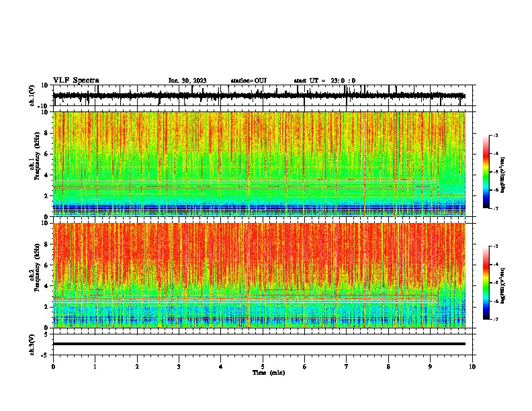Click the VLF Spectra title text
The image size is (532, 411).
pos(76,80)
